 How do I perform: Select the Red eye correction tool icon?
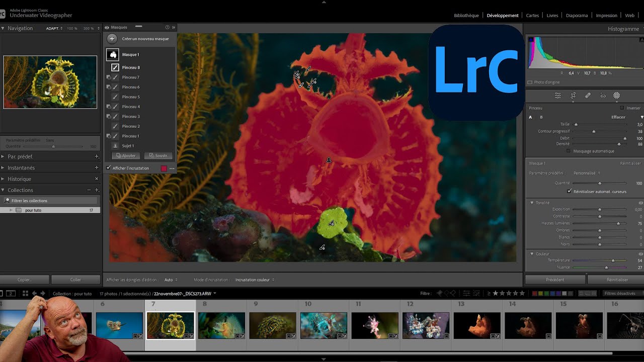(603, 96)
